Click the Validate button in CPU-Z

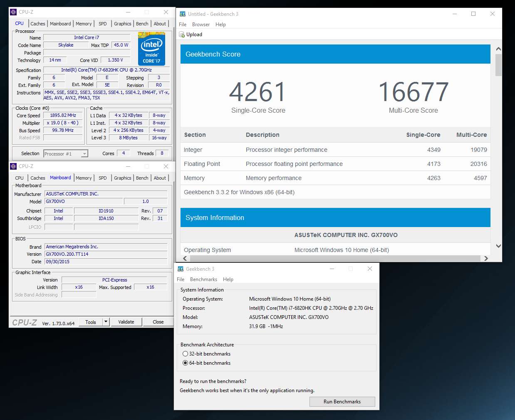click(x=126, y=321)
